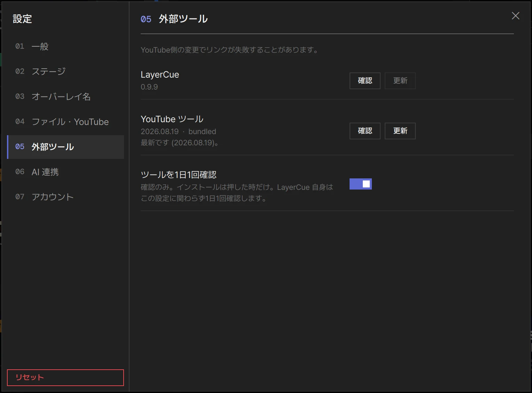The height and width of the screenshot is (393, 532).
Task: Click the red リセット button
Action: click(65, 378)
